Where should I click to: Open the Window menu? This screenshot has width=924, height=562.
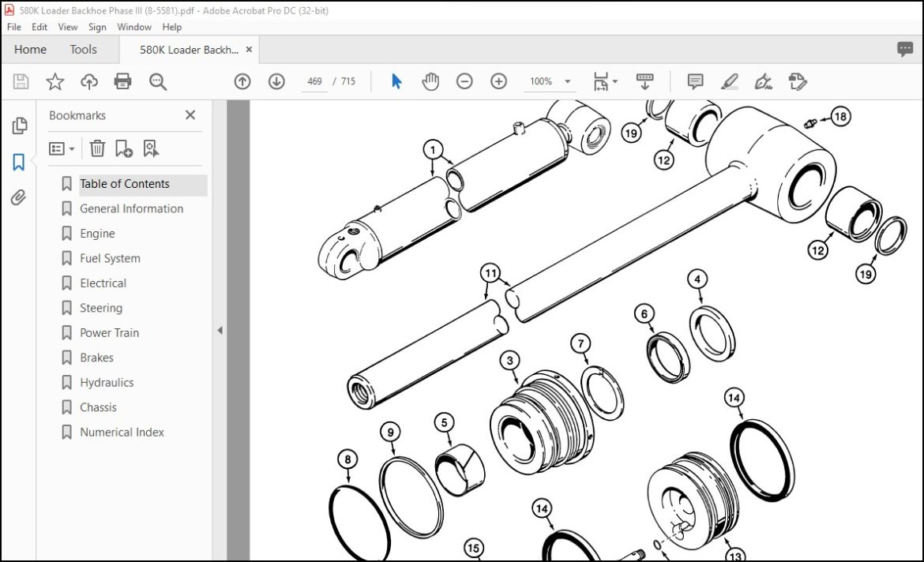134,27
